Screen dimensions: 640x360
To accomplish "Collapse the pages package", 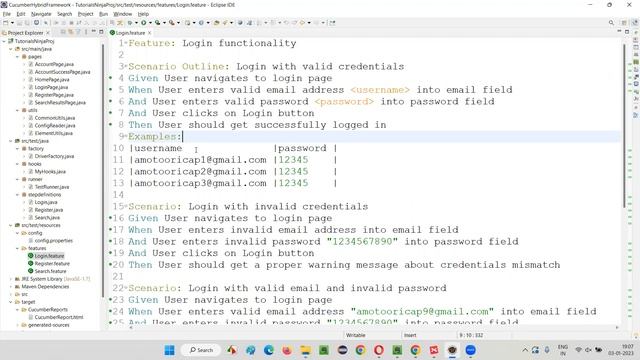I will [18, 57].
